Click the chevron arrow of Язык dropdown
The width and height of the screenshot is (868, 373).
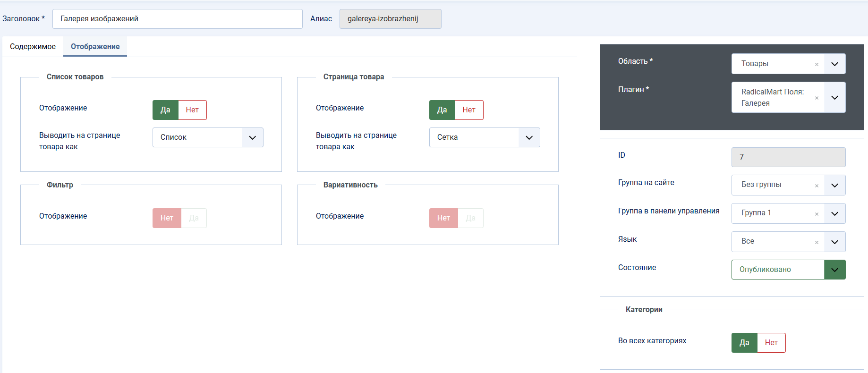(x=834, y=242)
